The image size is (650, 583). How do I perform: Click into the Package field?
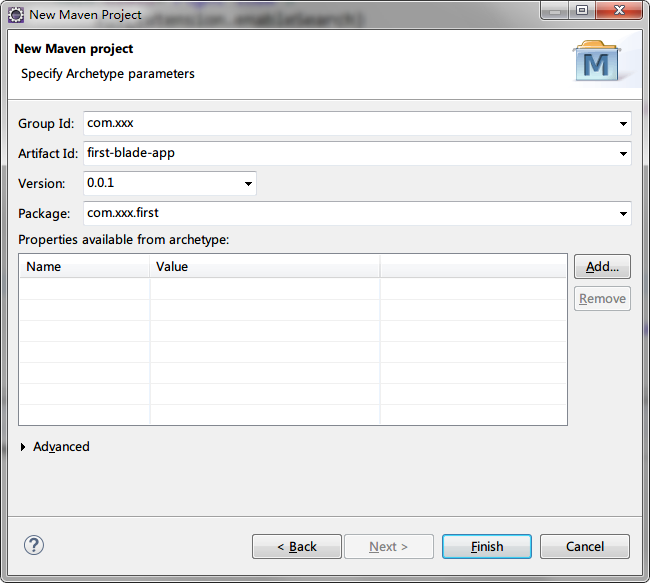tap(350, 214)
